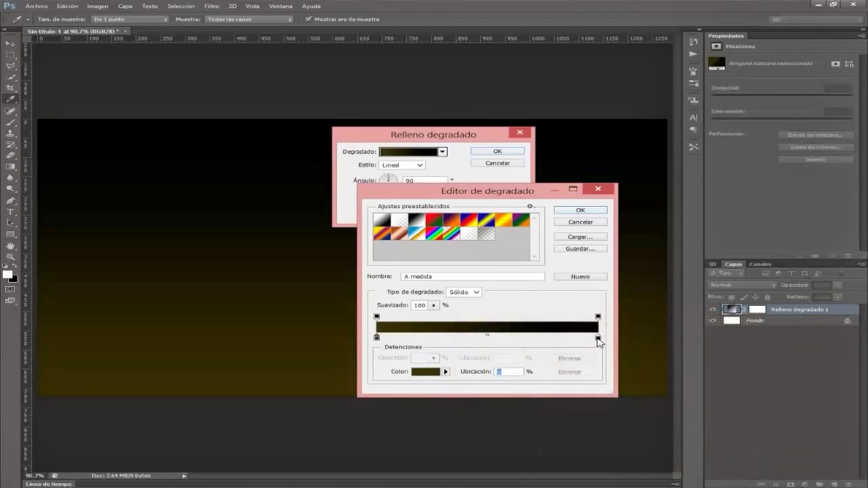Click the Línea de tiempo panel tab
The height and width of the screenshot is (488, 868).
click(48, 484)
